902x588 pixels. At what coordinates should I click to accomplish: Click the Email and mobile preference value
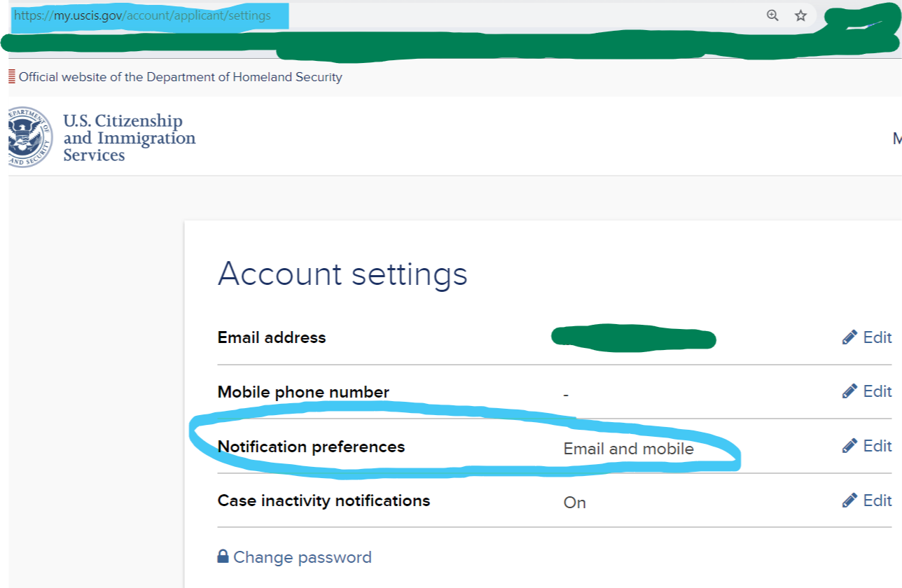click(628, 449)
